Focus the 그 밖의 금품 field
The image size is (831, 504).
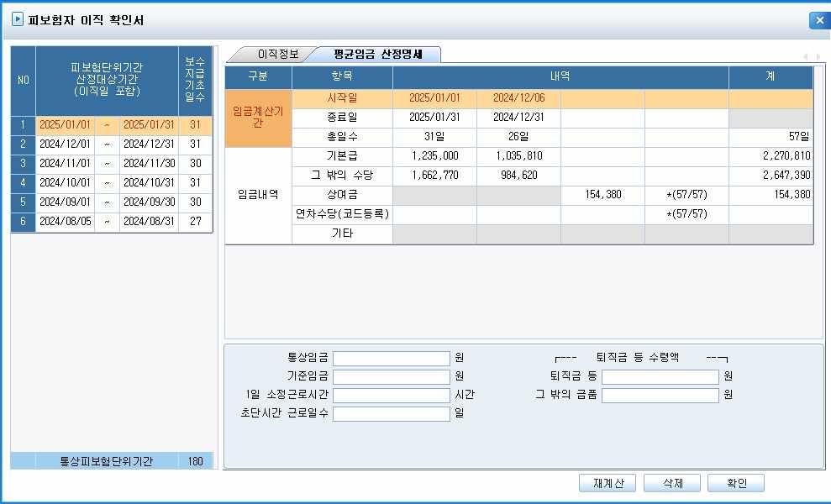660,395
